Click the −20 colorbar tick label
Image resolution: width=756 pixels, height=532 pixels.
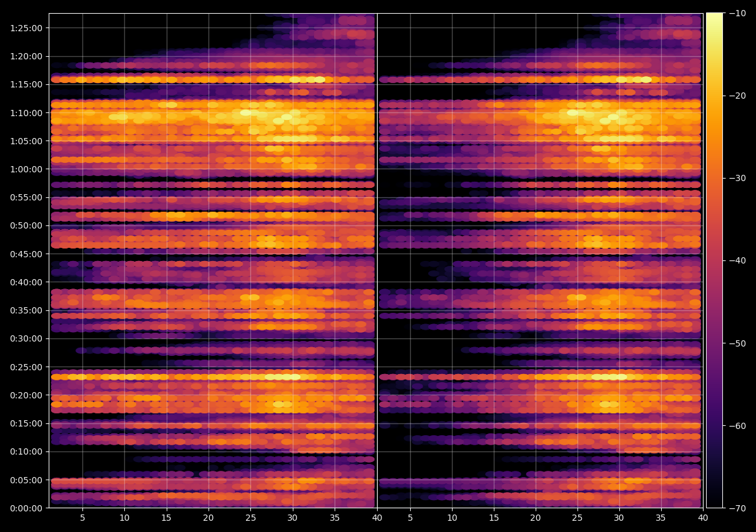[737, 96]
